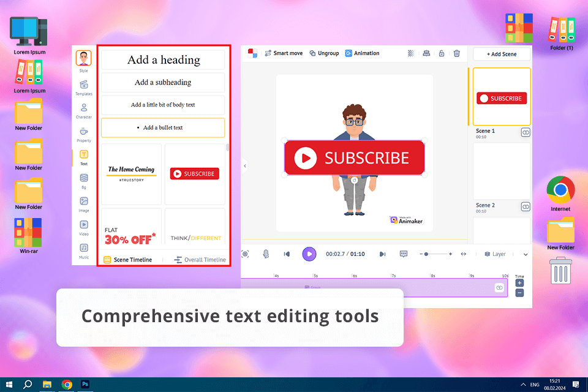The image size is (588, 392).
Task: Click the + Add Scene button
Action: pos(502,54)
